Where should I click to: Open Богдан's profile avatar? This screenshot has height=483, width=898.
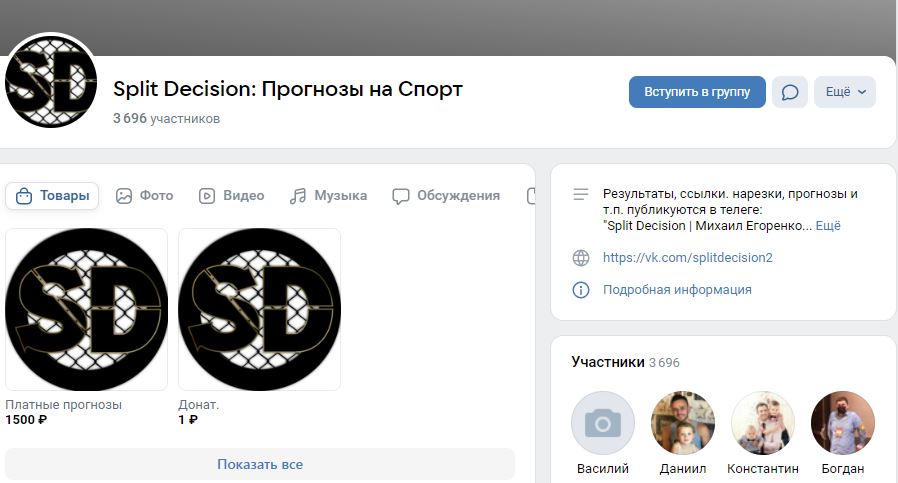pos(842,423)
